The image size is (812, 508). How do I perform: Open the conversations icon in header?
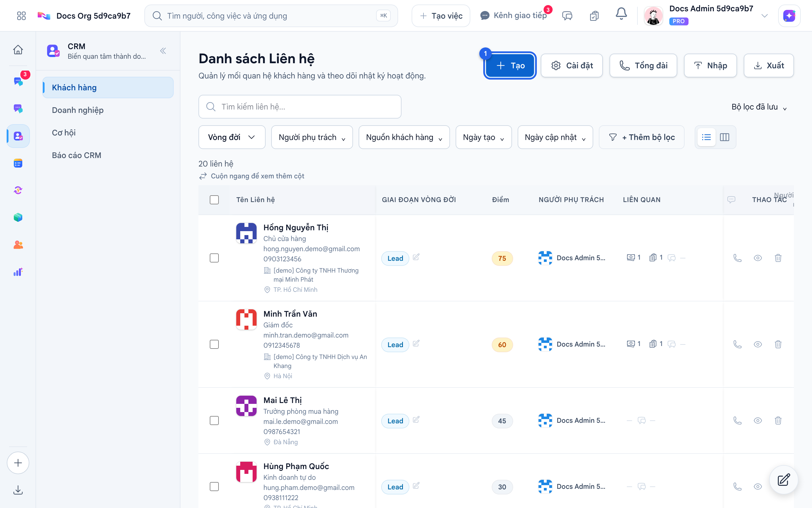pyautogui.click(x=567, y=16)
